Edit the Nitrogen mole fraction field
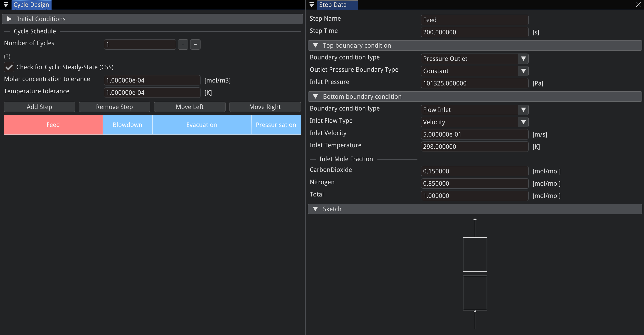 [475, 183]
